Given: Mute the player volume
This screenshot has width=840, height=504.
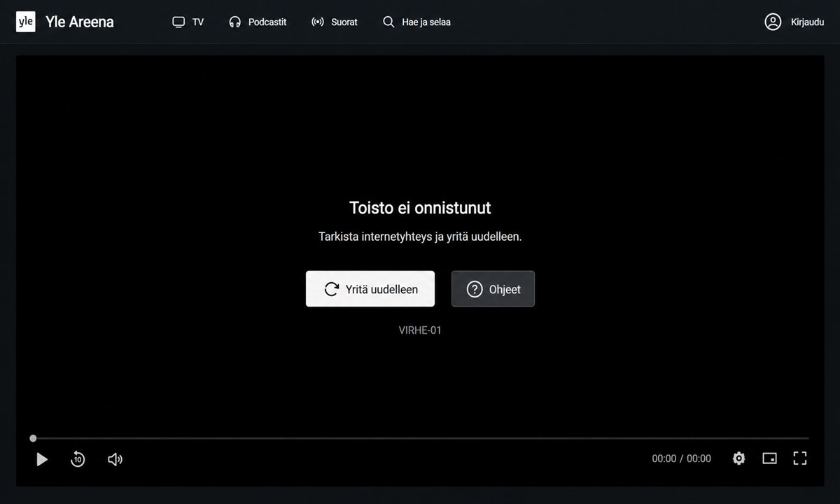Looking at the screenshot, I should click(x=115, y=459).
